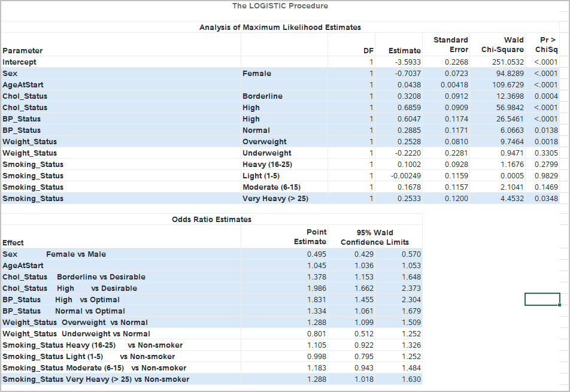Click the 'Wald Chi-Square' column header
The width and height of the screenshot is (570, 392).
pos(502,45)
